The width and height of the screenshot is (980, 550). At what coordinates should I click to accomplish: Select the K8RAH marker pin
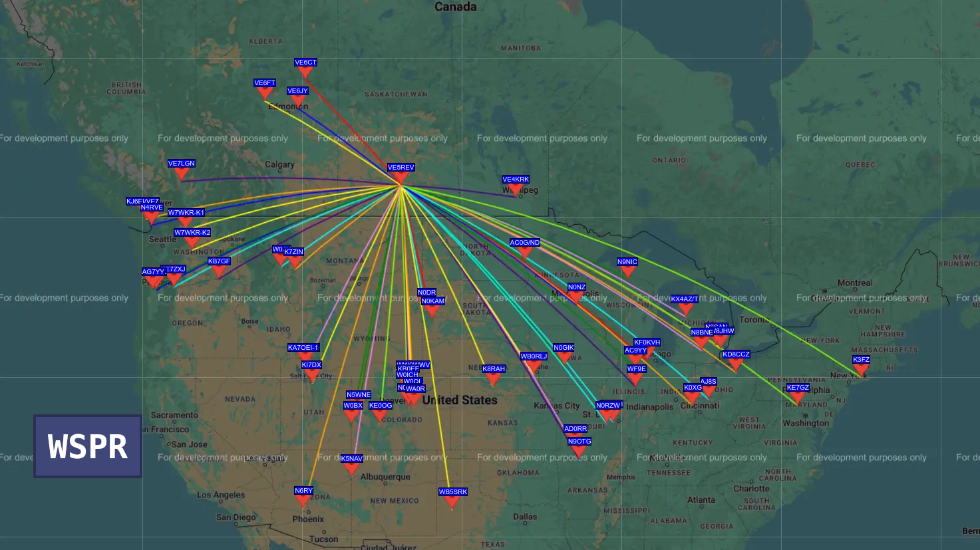pyautogui.click(x=493, y=379)
